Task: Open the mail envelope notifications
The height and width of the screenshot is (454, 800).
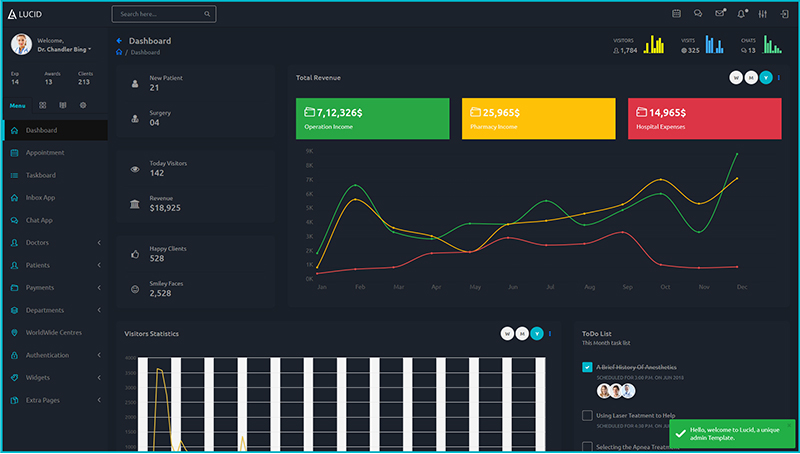Action: 720,14
